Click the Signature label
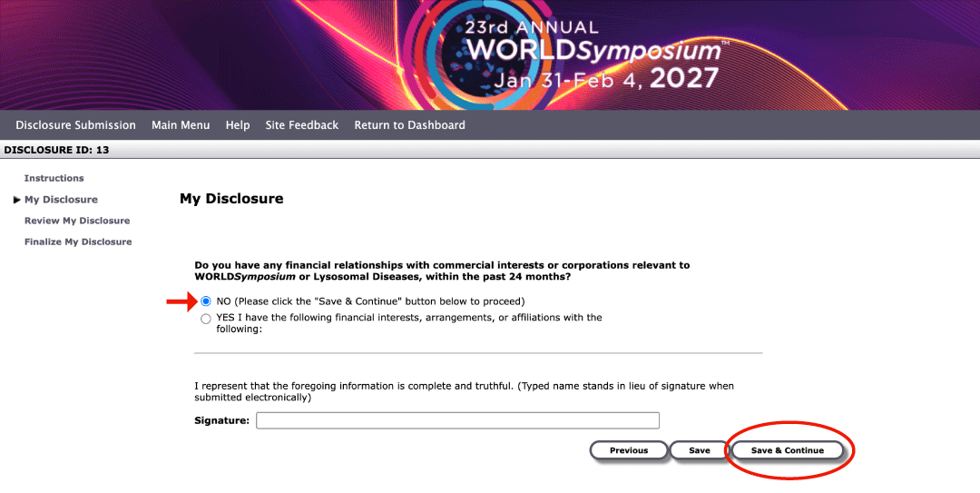 point(222,420)
